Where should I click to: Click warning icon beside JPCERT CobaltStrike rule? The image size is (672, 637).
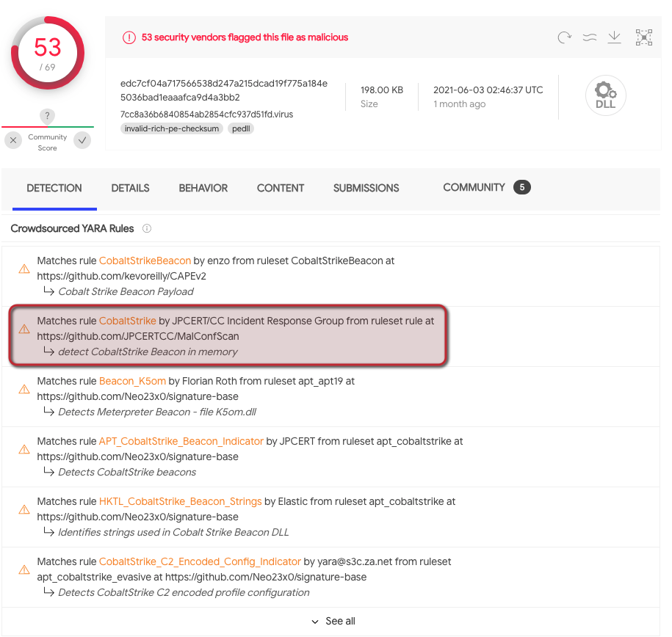coord(24,329)
